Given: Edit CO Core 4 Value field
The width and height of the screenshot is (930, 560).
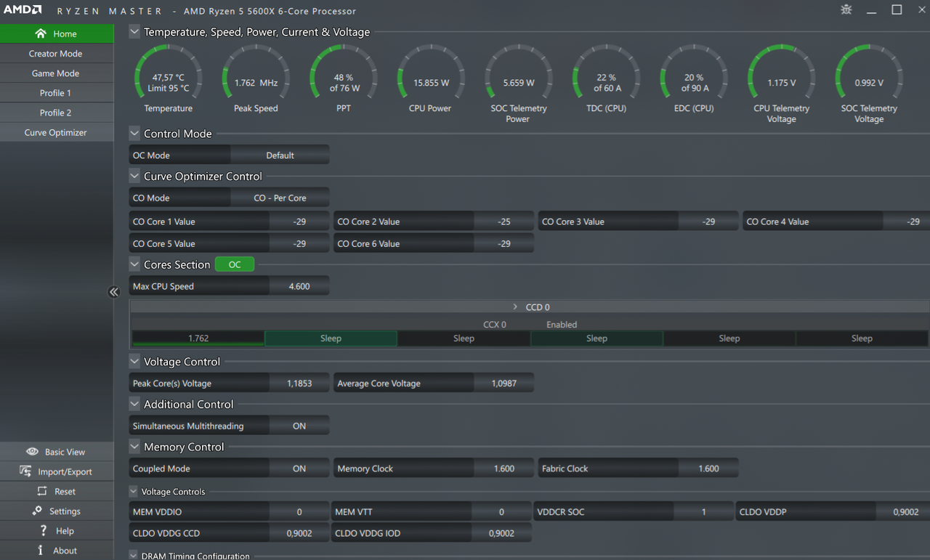Looking at the screenshot, I should 906,222.
